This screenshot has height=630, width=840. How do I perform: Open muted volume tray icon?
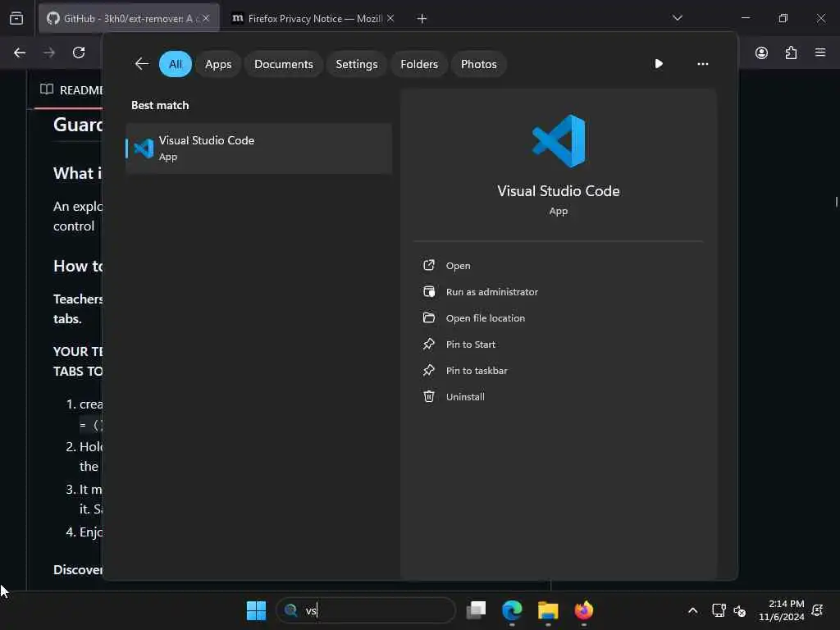740,610
